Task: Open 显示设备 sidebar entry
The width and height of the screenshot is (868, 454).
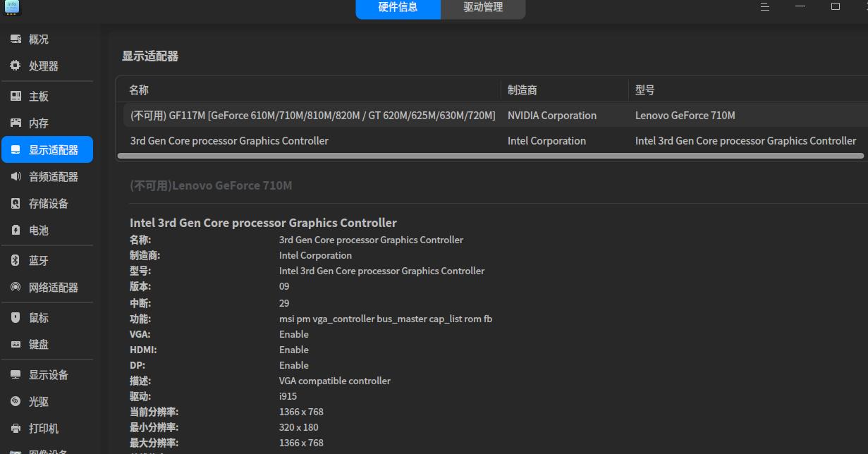Action: [x=47, y=374]
